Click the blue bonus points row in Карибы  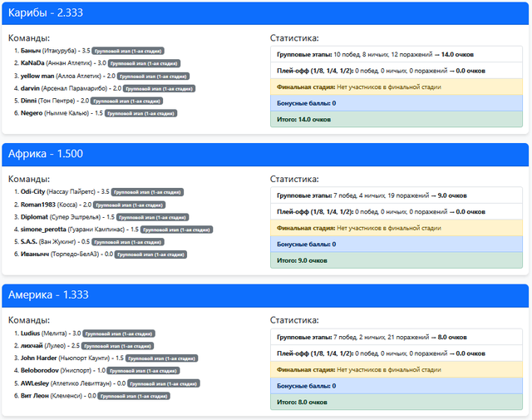pos(396,103)
